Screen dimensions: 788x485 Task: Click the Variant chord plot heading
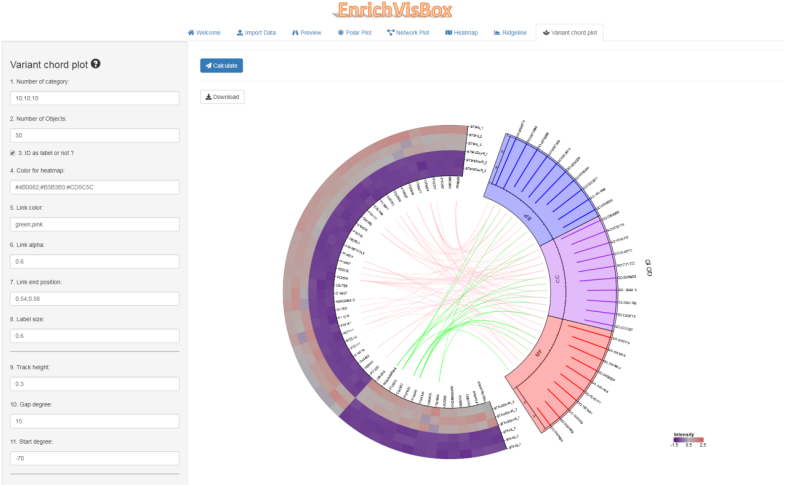tap(49, 64)
